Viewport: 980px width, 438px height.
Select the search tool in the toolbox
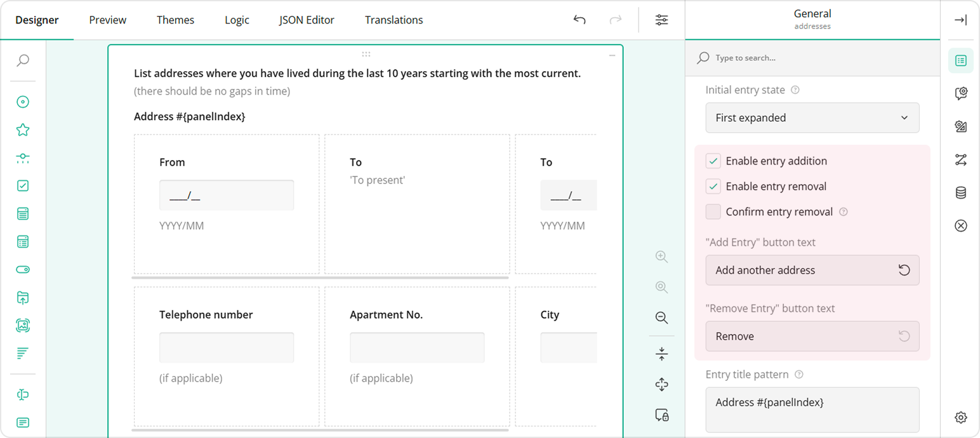click(22, 60)
